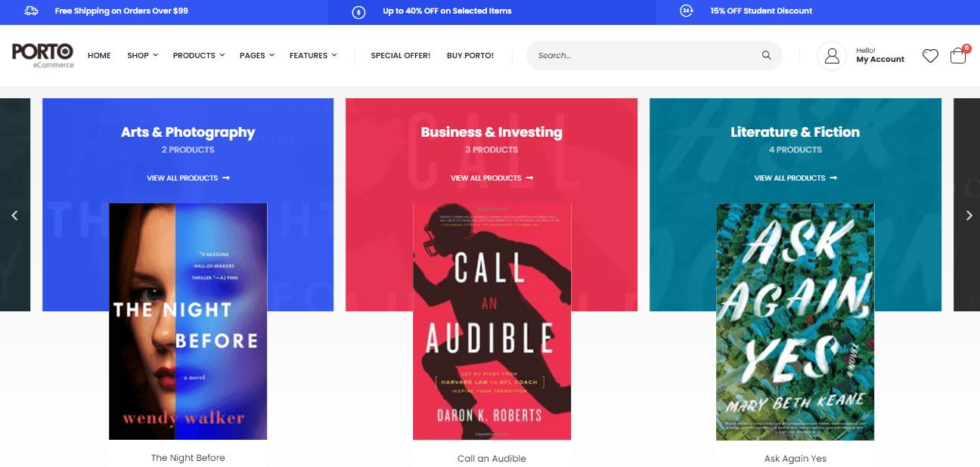Go to next carousel slide arrow
This screenshot has height=467, width=980.
[x=969, y=215]
